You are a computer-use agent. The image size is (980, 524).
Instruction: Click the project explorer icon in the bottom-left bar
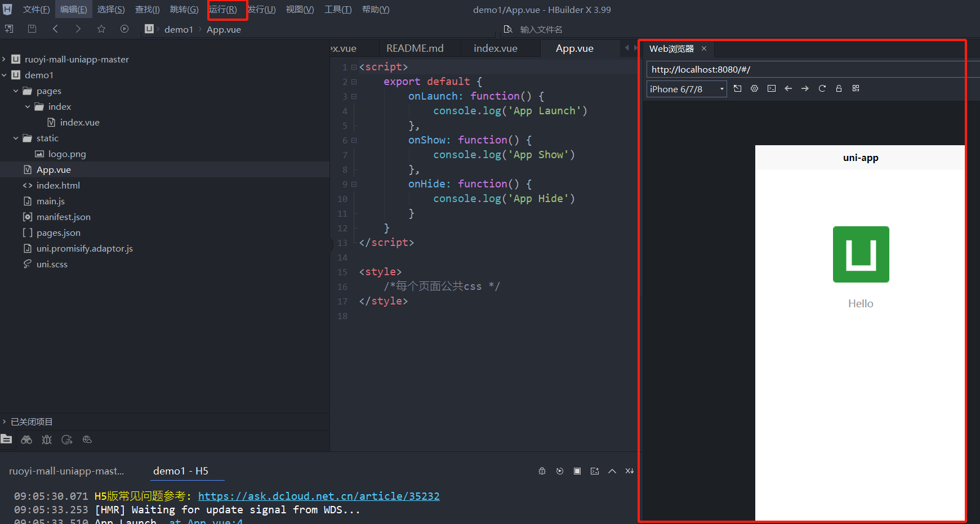point(6,440)
